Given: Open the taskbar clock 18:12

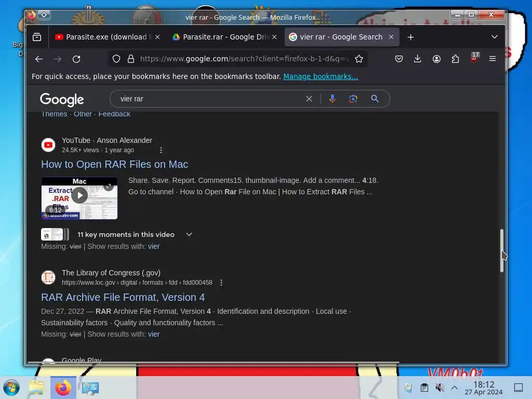Looking at the screenshot, I should click(484, 388).
